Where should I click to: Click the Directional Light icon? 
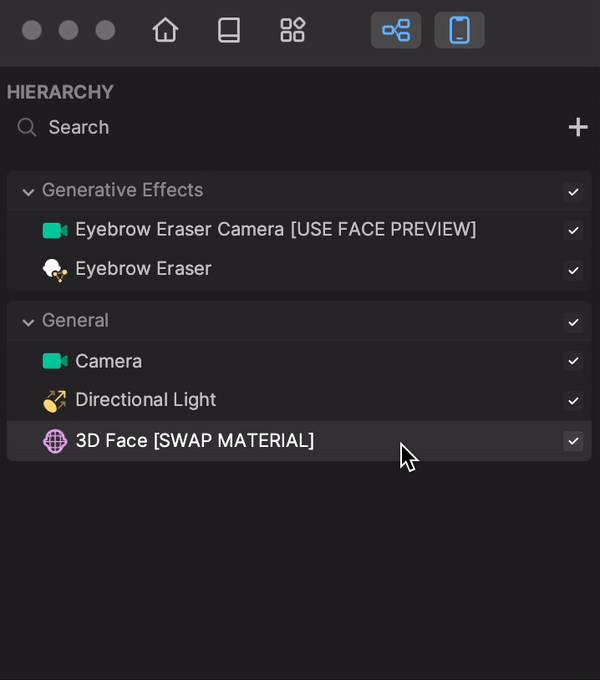coord(55,401)
